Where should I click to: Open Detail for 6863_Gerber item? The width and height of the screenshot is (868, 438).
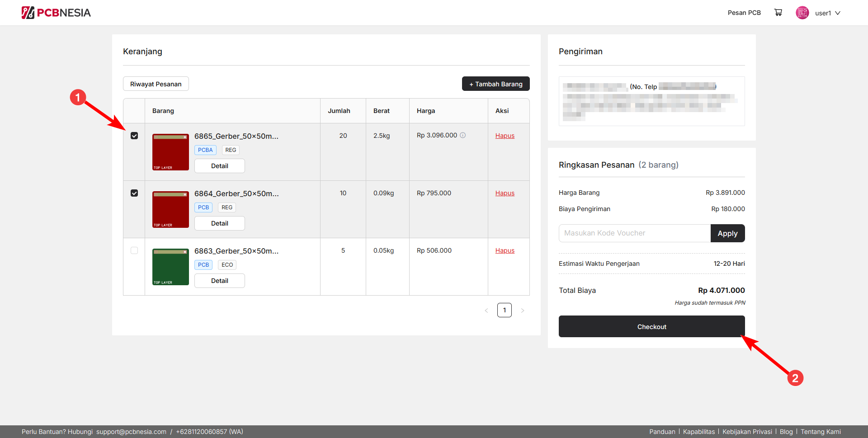pos(220,281)
